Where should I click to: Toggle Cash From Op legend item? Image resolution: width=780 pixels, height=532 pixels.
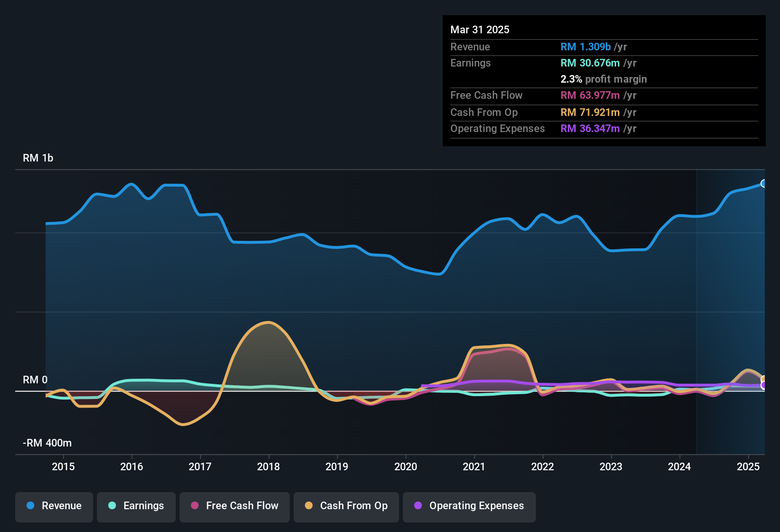(346, 506)
